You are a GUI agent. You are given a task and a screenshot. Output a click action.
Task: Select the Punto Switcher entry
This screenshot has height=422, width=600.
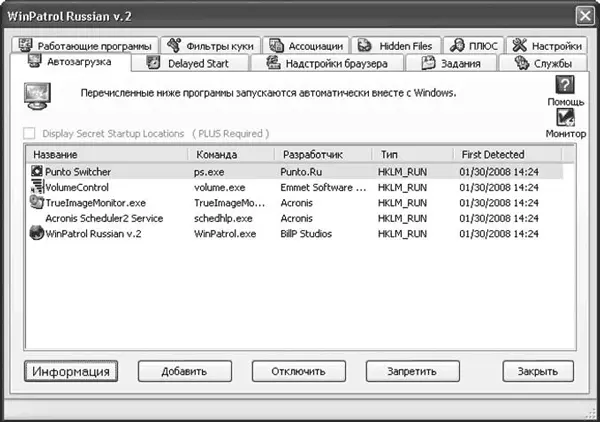[x=295, y=172]
